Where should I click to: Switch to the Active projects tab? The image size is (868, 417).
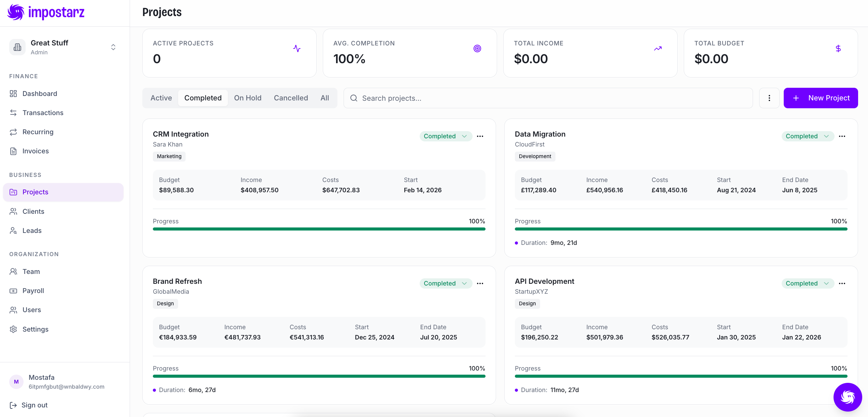(x=161, y=98)
